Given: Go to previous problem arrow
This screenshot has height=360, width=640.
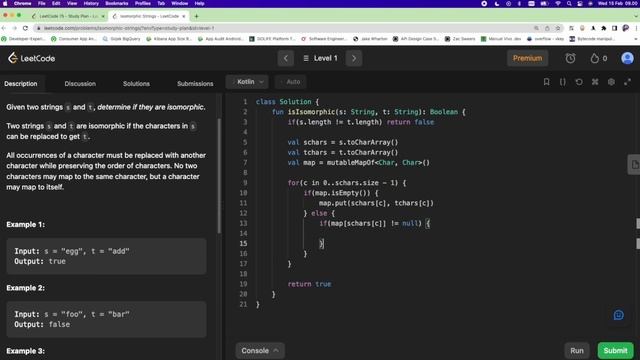Looking at the screenshot, I should coord(286,58).
